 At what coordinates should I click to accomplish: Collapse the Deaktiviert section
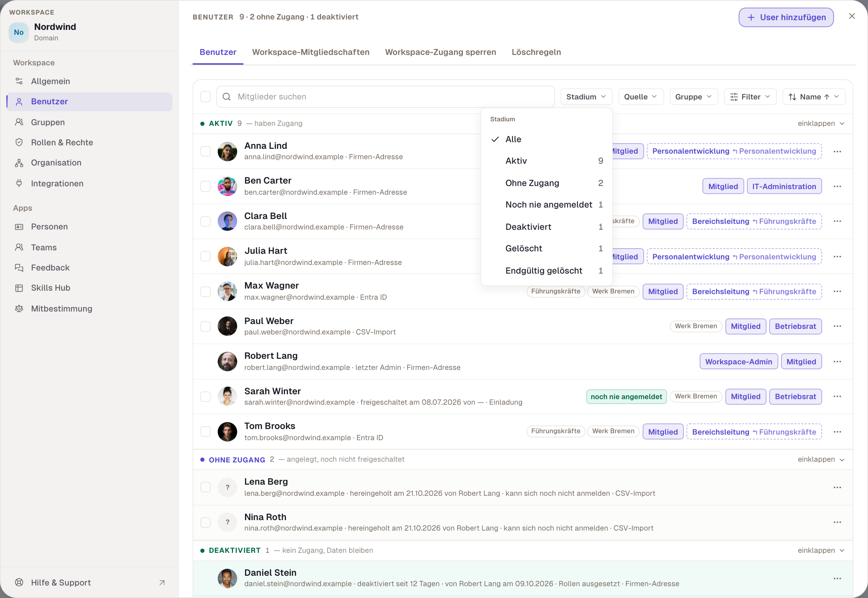click(x=821, y=550)
